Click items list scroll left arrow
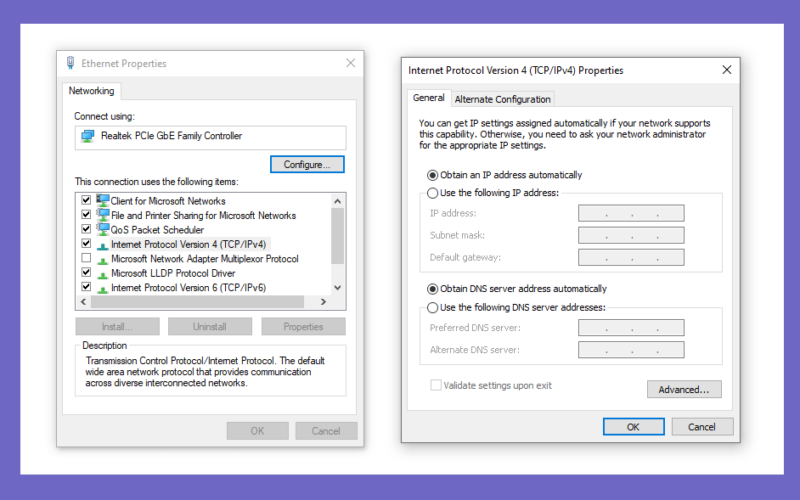 [84, 302]
